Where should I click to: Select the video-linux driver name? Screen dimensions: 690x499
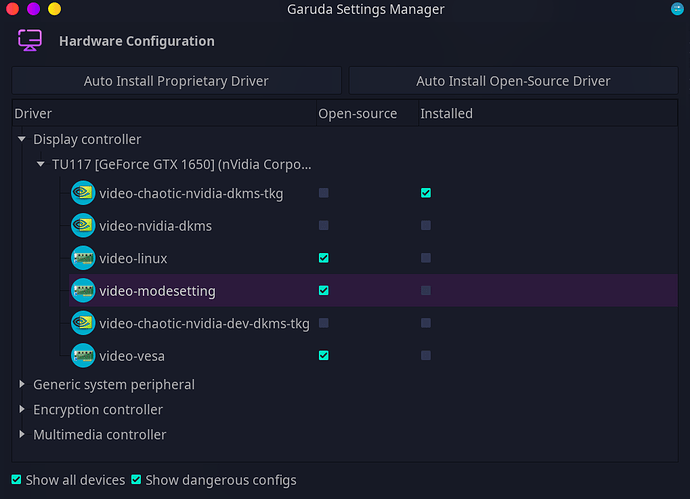coord(133,259)
